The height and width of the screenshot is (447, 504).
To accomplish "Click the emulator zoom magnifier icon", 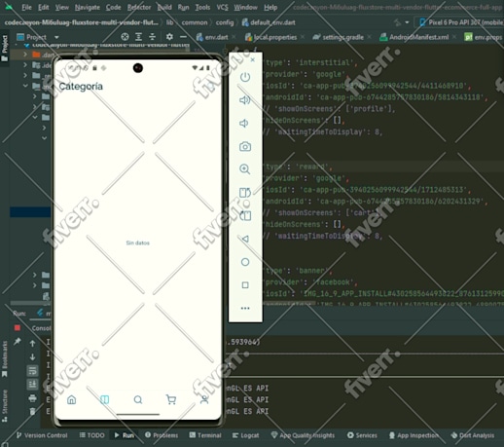I will (x=245, y=169).
